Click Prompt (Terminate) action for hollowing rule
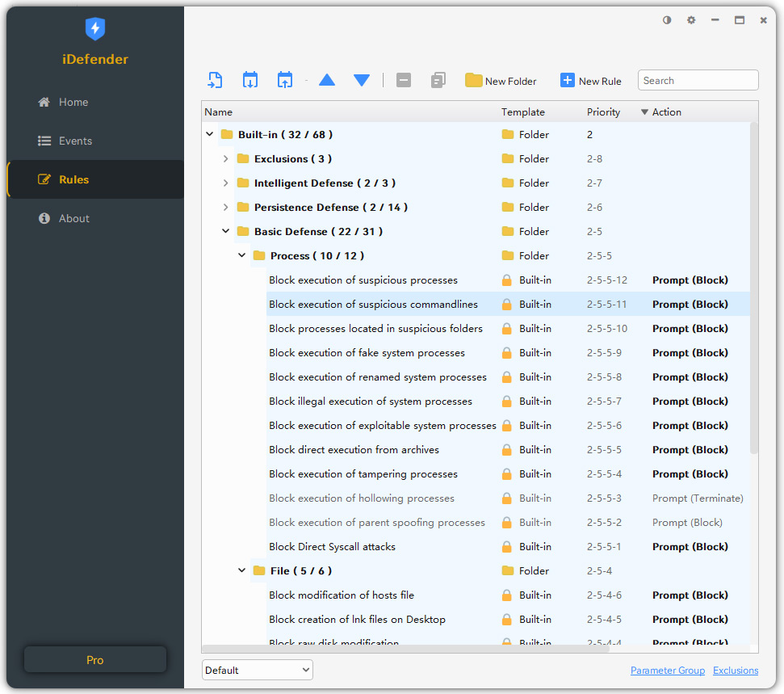 [698, 498]
